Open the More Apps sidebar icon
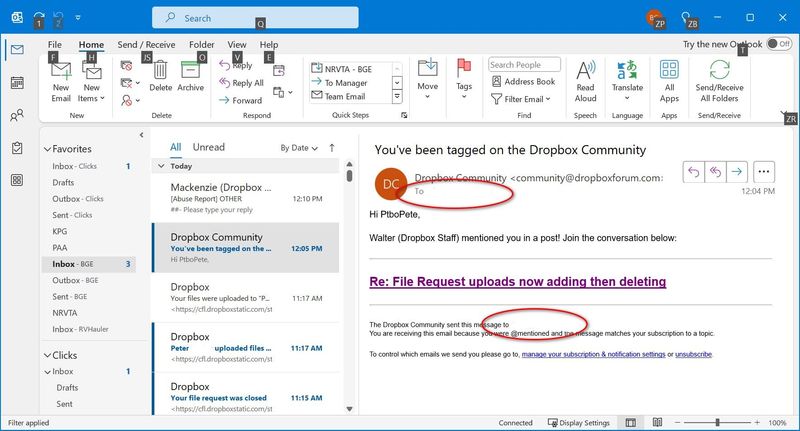This screenshot has height=431, width=800. tap(17, 180)
